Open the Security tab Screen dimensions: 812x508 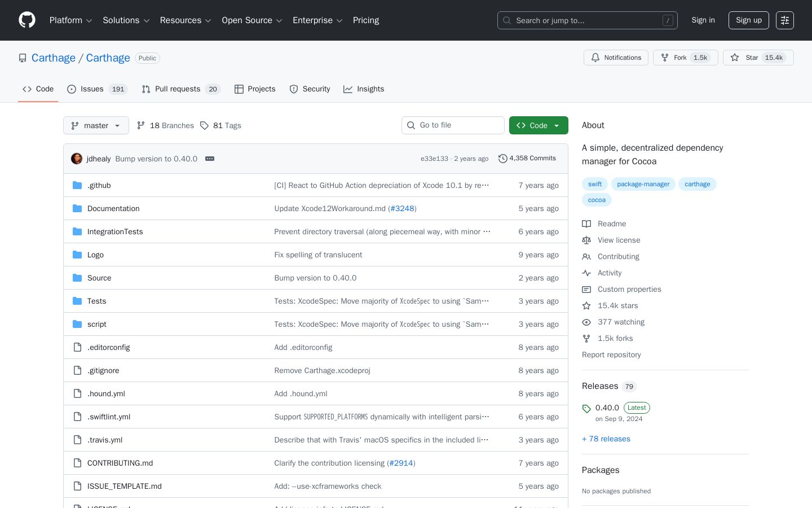coord(310,89)
